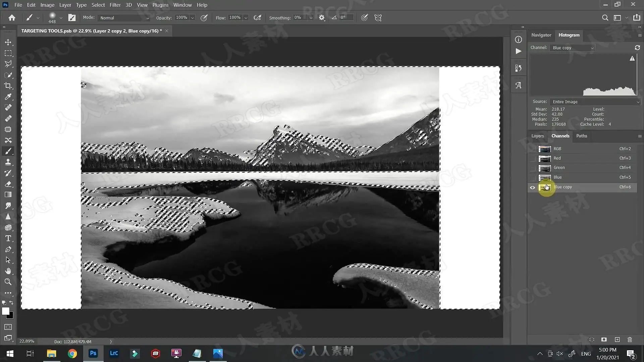
Task: Open the Flow slider dropdown arrow
Action: pos(246,18)
